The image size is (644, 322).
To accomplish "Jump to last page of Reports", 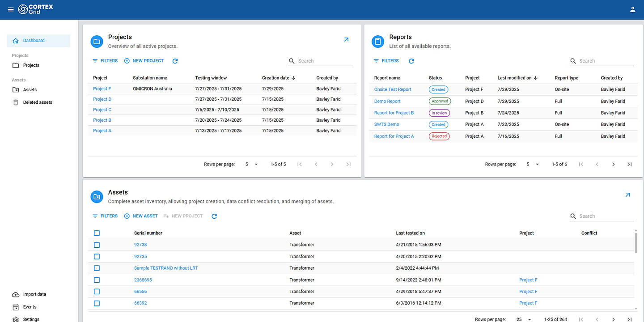I will click(629, 164).
